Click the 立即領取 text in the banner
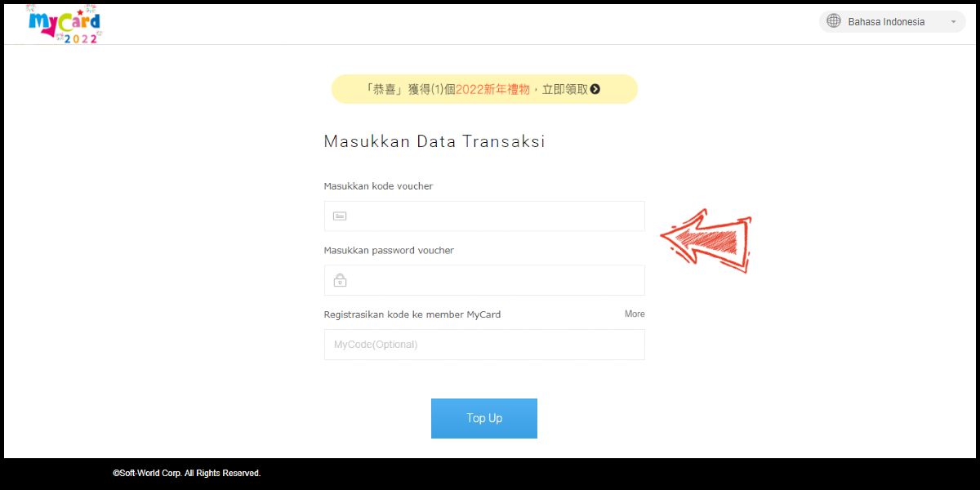This screenshot has width=980, height=490. point(565,89)
